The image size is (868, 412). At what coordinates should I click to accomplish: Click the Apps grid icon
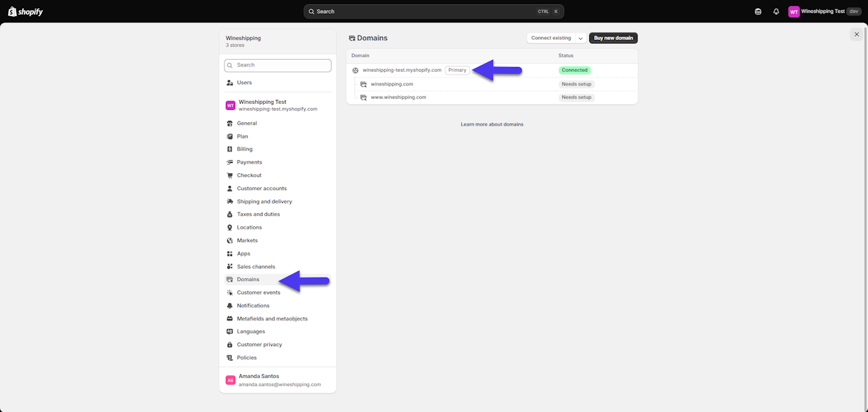[x=230, y=254]
